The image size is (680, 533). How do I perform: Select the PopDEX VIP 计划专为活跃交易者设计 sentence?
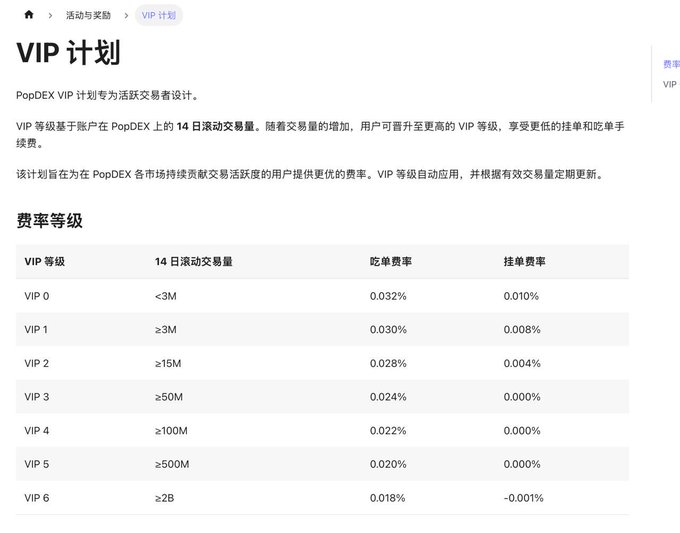[x=107, y=95]
